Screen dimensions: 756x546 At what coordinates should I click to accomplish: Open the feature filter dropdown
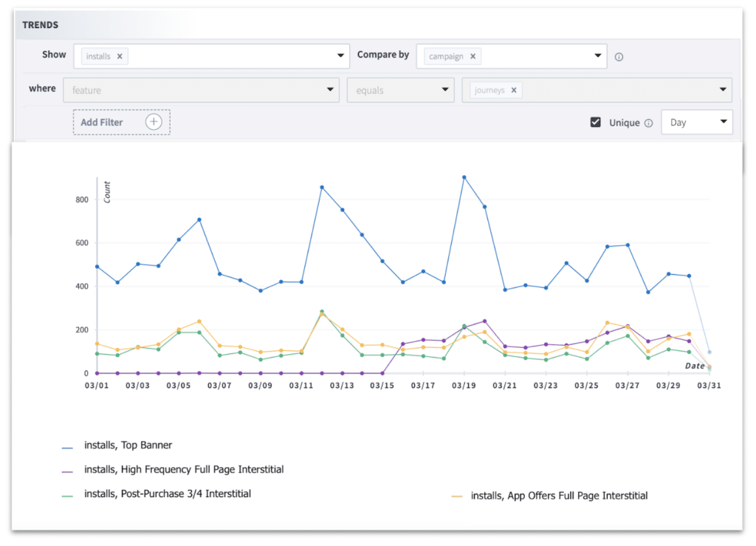click(x=201, y=89)
